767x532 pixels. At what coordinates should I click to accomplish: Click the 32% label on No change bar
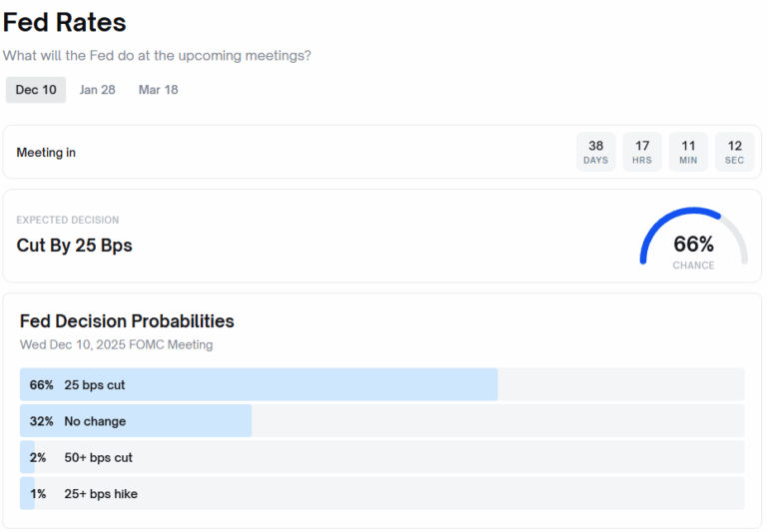coord(41,421)
